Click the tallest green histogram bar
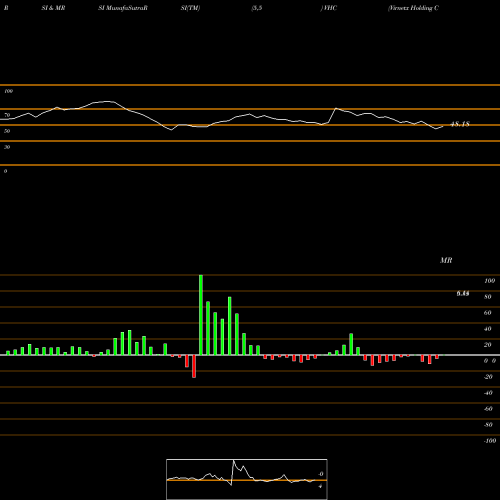The image size is (500, 500). coord(201,315)
